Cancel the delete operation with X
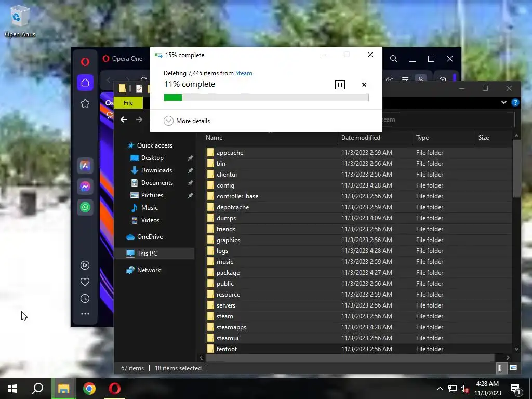This screenshot has width=532, height=399. 364,85
